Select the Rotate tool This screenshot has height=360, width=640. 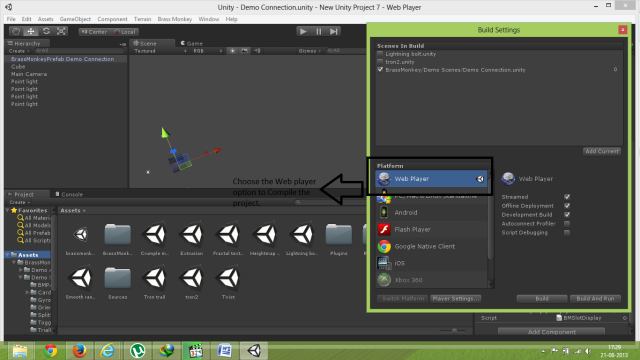click(46, 31)
